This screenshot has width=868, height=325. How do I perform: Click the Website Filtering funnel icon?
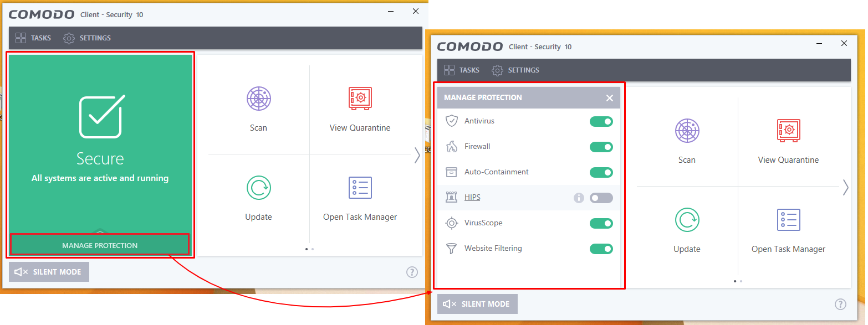coord(452,248)
